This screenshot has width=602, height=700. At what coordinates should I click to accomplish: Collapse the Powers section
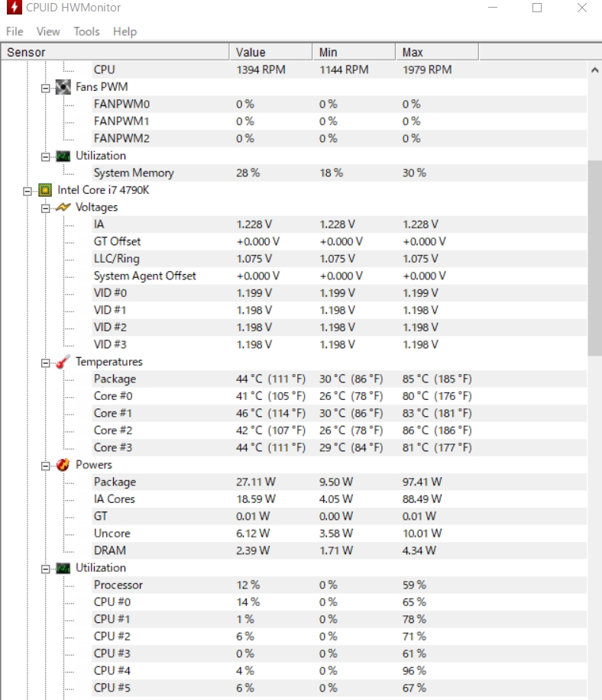(x=46, y=465)
